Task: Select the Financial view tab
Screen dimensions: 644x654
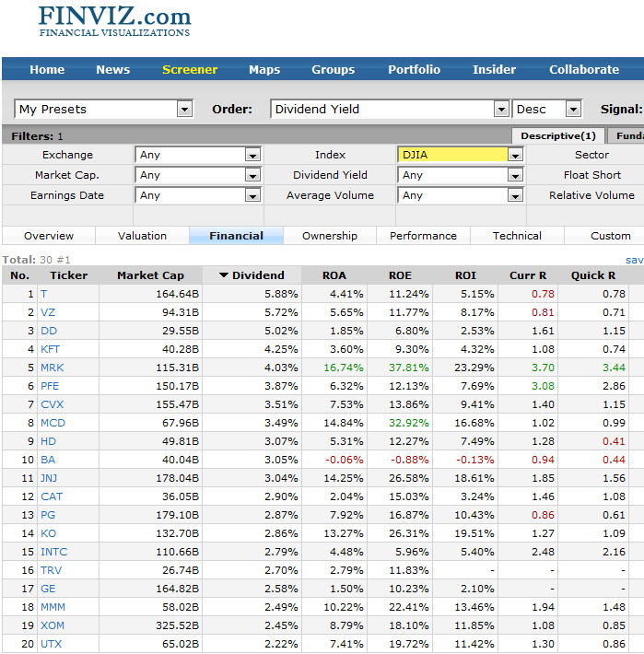Action: [236, 236]
